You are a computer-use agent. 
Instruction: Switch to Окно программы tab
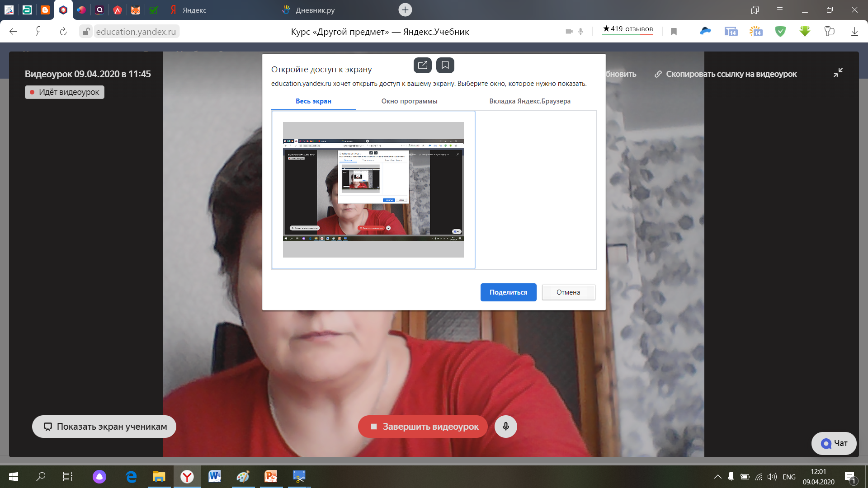pos(409,101)
